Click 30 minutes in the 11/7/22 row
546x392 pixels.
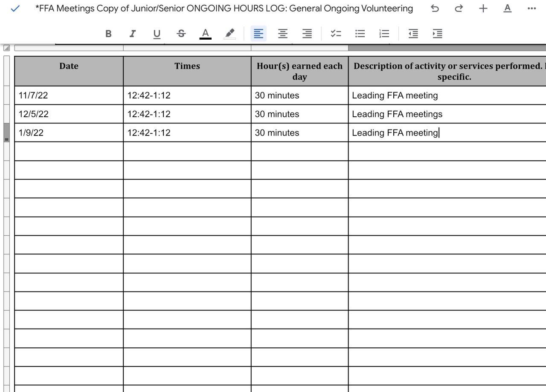click(277, 95)
